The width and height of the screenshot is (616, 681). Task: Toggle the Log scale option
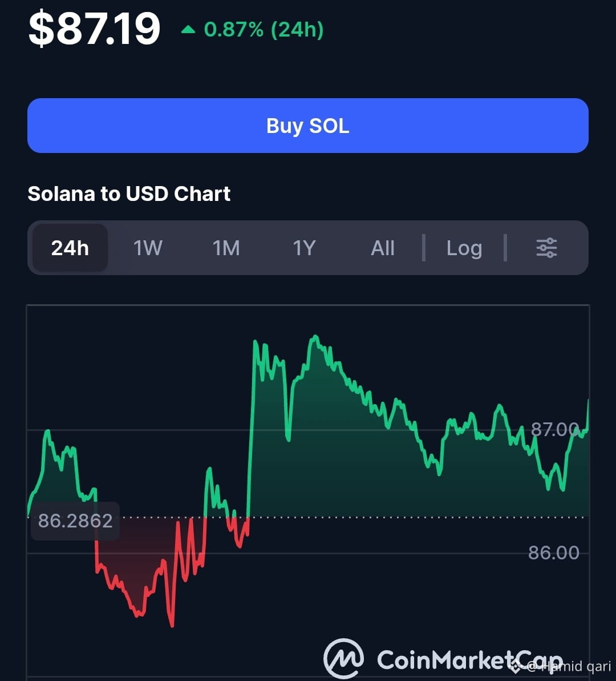(464, 248)
